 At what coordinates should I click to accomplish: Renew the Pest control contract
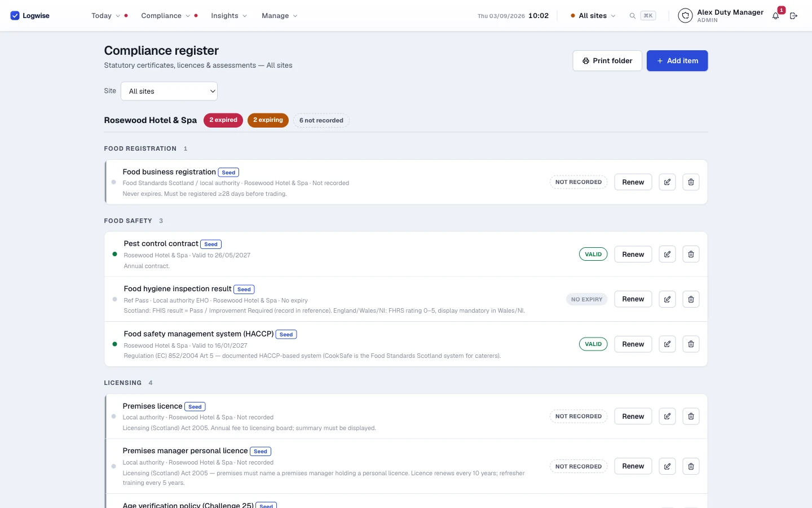pyautogui.click(x=633, y=255)
